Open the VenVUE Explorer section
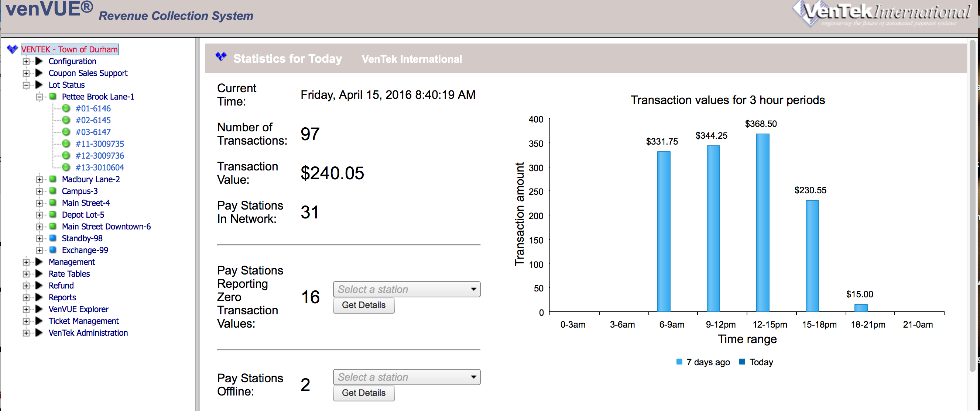 coord(78,309)
